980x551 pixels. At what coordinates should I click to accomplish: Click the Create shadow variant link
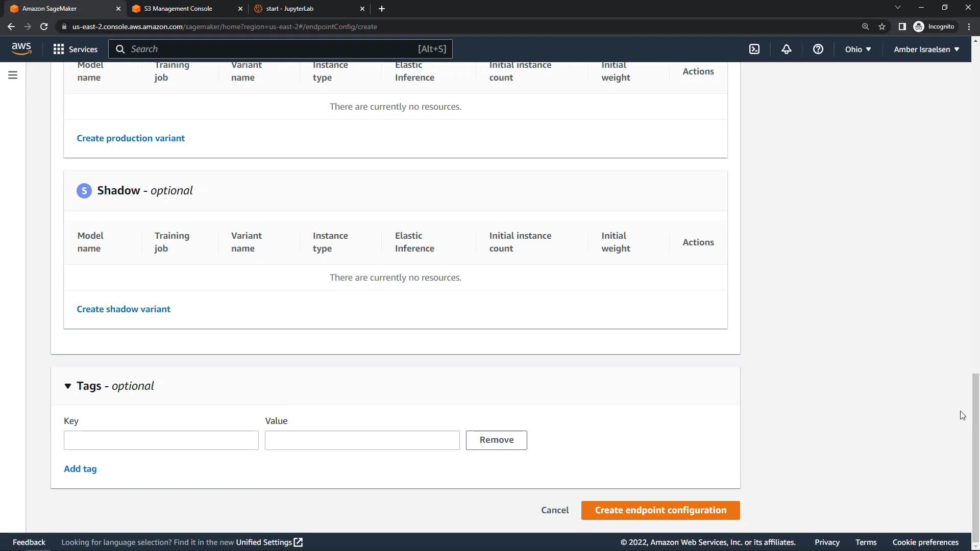(124, 309)
